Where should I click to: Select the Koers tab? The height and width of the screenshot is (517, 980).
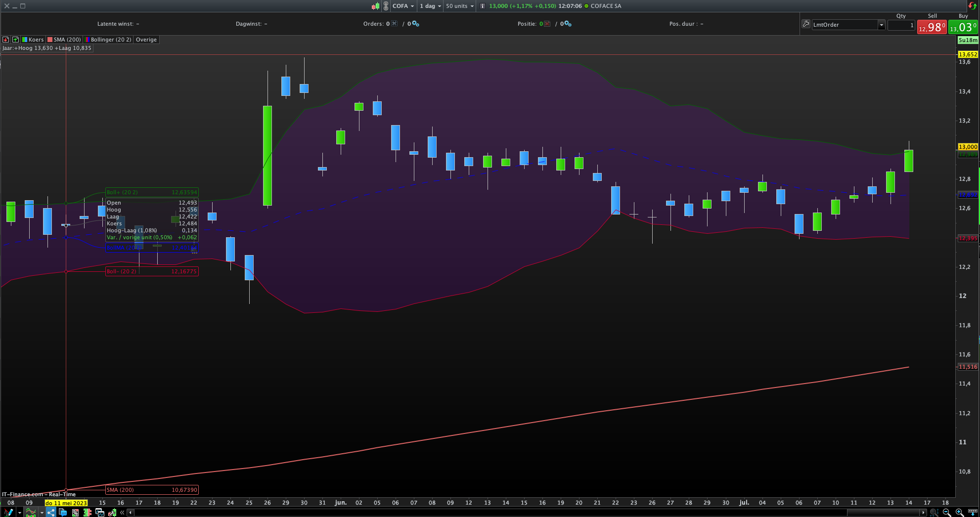point(33,40)
